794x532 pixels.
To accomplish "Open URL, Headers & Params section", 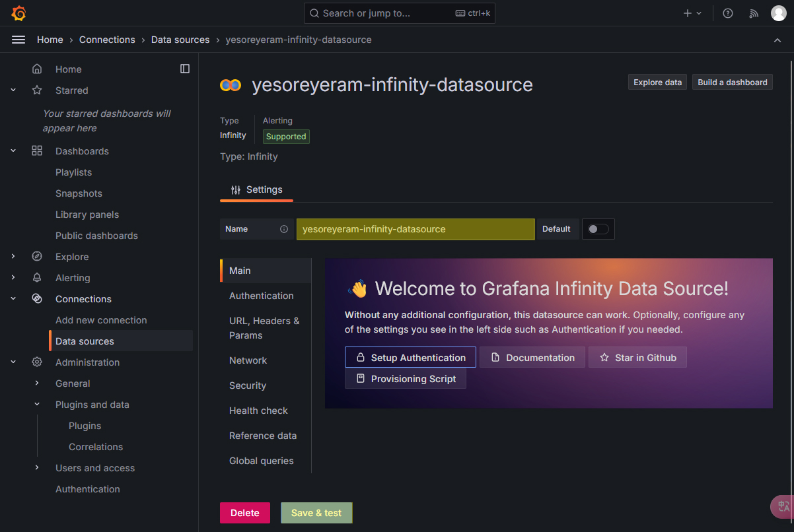I will pyautogui.click(x=266, y=328).
